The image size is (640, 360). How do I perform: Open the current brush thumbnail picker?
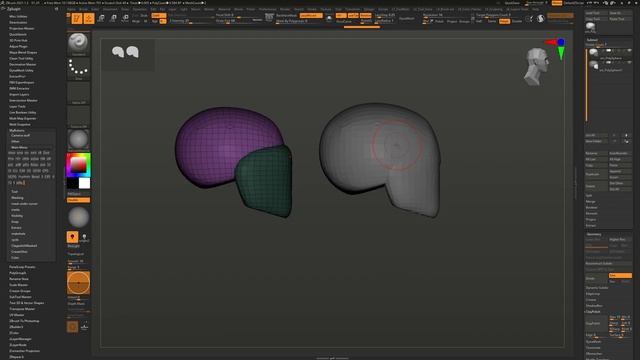point(78,43)
